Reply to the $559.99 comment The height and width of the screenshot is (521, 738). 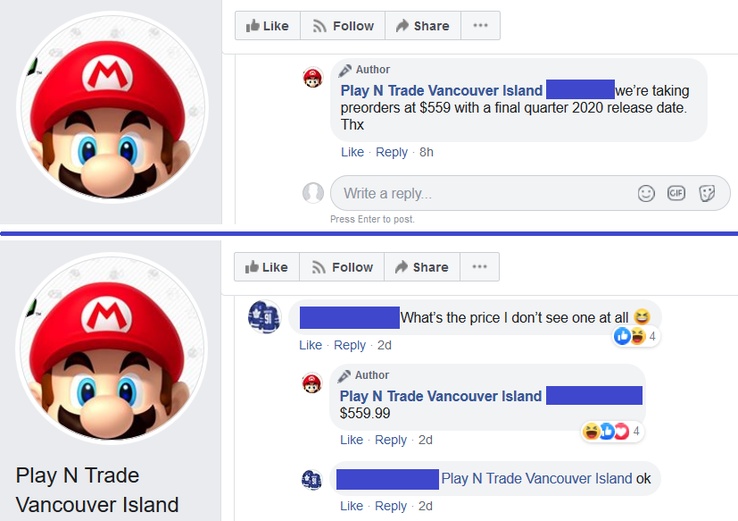(390, 440)
